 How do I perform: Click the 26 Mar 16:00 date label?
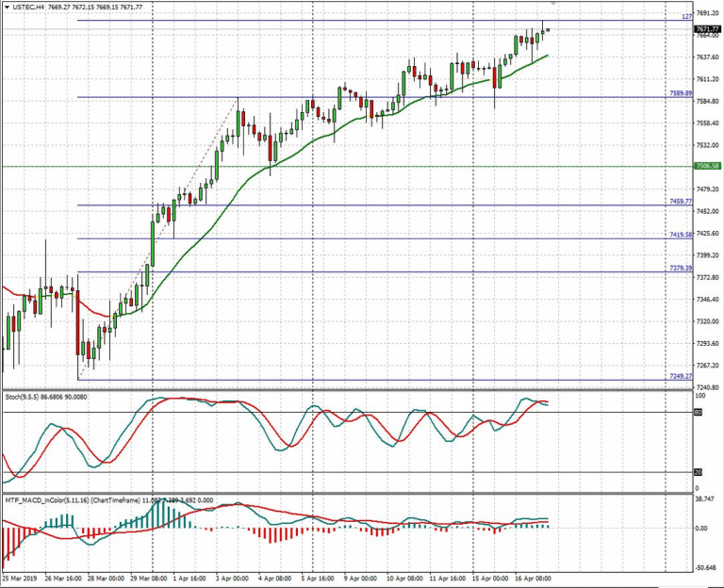[x=63, y=579]
